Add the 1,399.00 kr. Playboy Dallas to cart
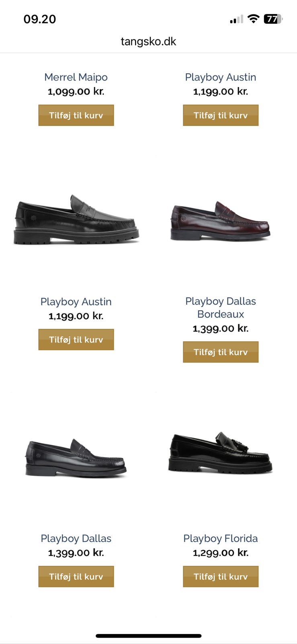This screenshot has width=297, height=644. coord(76,576)
